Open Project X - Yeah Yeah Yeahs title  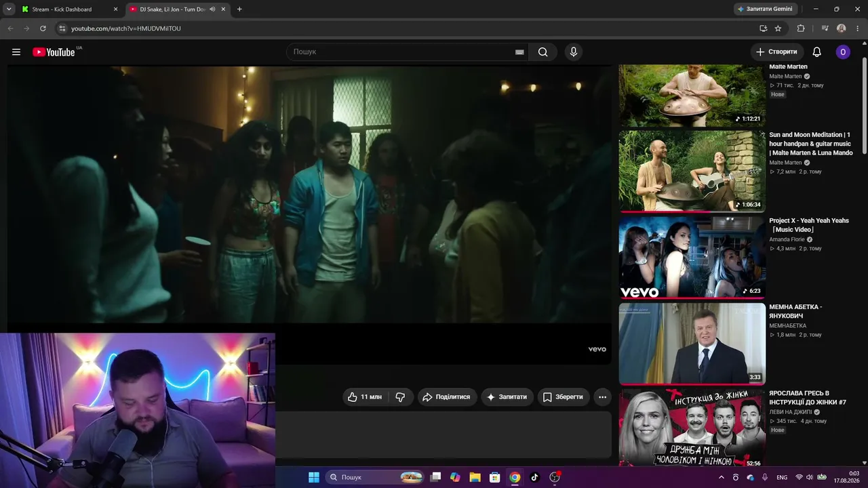click(809, 225)
